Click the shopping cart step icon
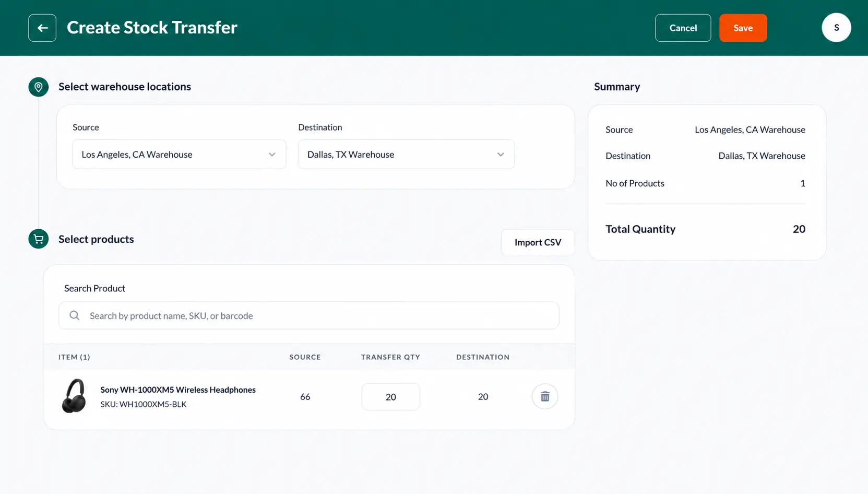 pyautogui.click(x=39, y=239)
